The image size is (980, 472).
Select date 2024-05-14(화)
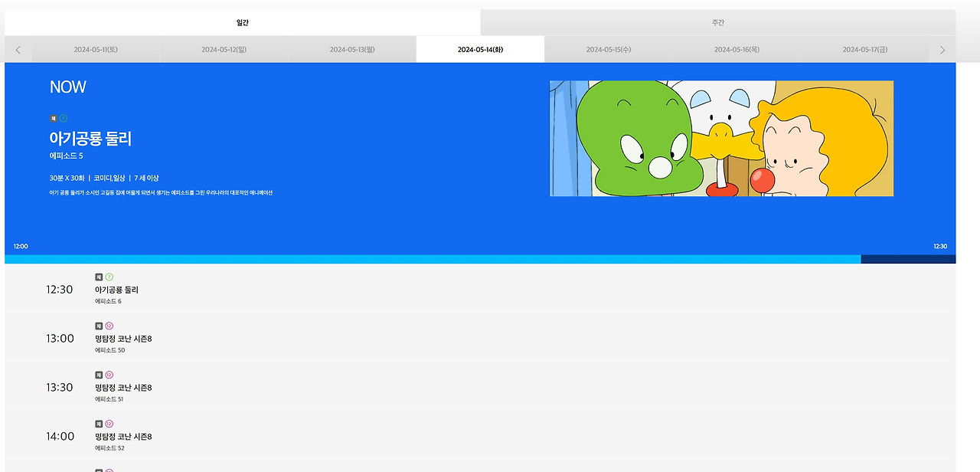480,50
